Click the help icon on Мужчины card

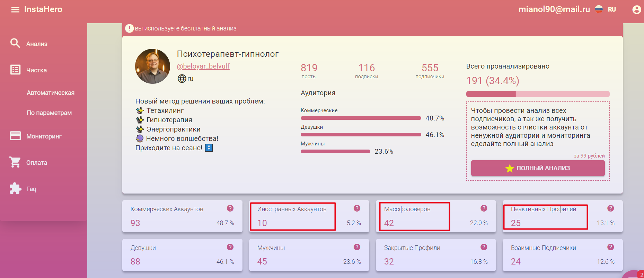[x=357, y=247]
